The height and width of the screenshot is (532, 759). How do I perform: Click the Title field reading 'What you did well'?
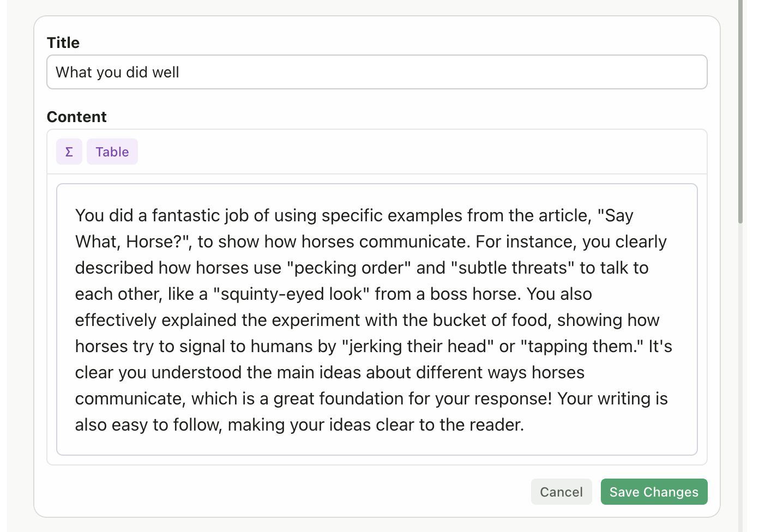[x=377, y=72]
